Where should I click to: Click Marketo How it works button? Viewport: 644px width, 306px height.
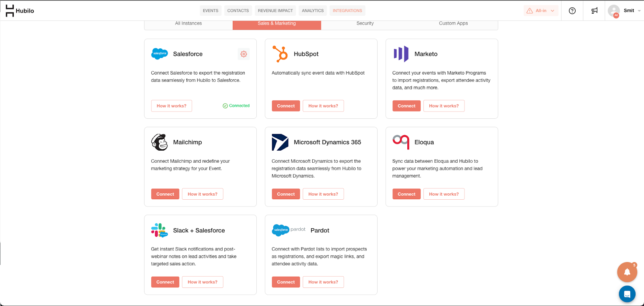point(444,106)
